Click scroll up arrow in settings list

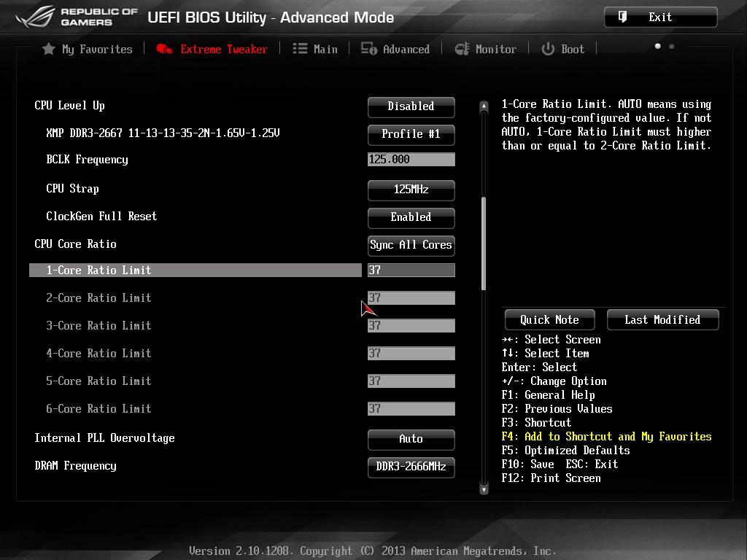click(x=483, y=106)
